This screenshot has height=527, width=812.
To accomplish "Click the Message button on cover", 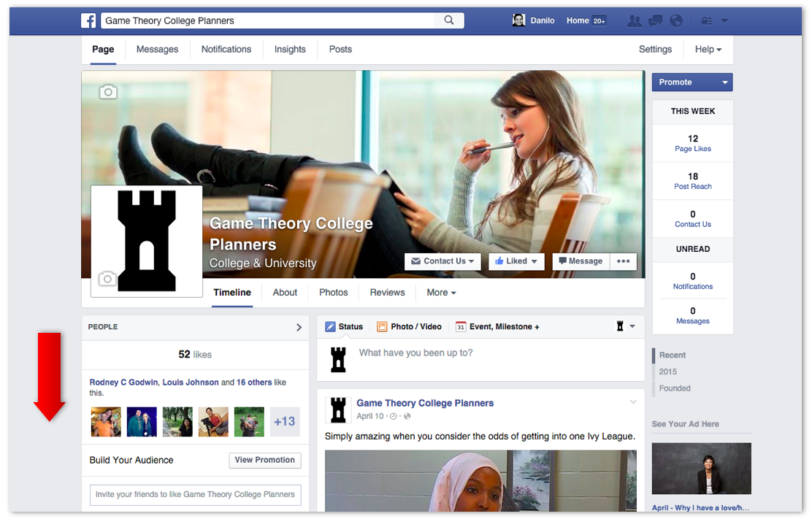I will point(581,261).
